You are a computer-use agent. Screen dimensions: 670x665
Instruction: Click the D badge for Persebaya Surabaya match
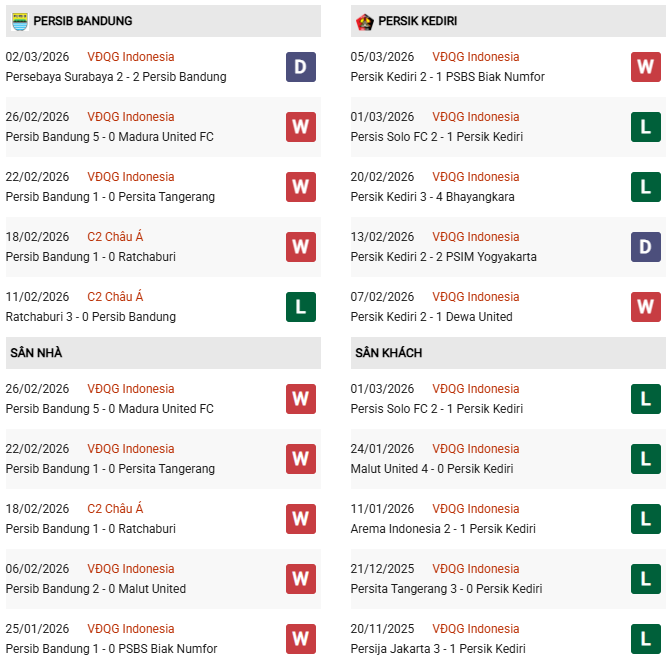(x=300, y=67)
